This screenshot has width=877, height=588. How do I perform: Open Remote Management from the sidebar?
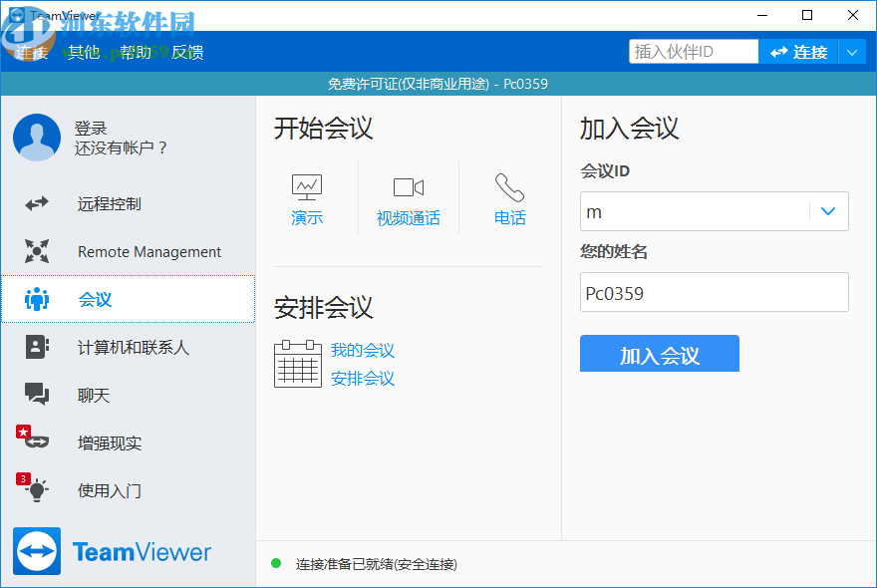[147, 251]
